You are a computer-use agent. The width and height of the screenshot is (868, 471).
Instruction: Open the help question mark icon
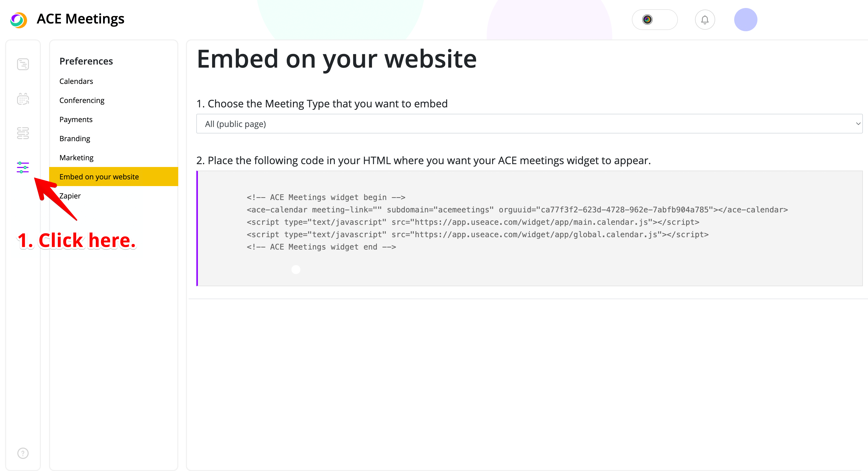click(x=23, y=453)
